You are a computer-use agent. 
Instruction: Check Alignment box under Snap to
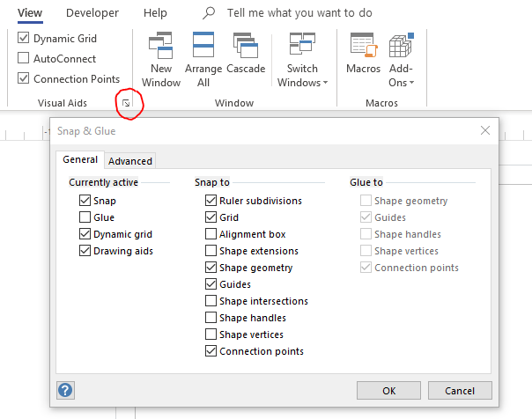tap(211, 234)
